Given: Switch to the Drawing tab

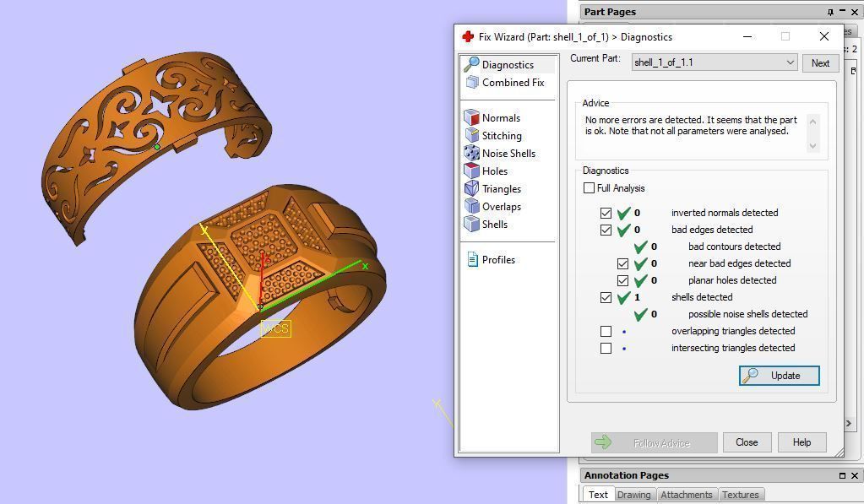Looking at the screenshot, I should tap(633, 495).
